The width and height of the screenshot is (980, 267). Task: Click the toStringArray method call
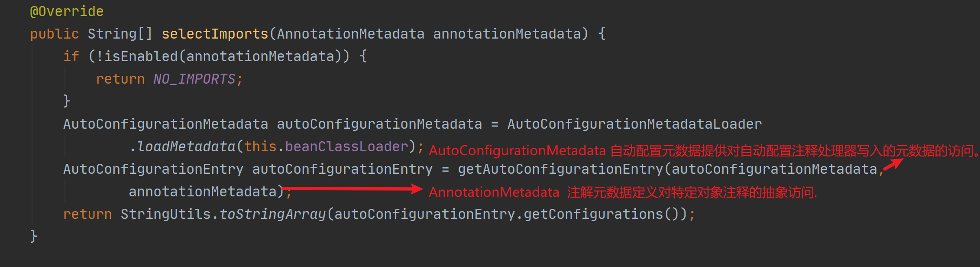tap(272, 214)
